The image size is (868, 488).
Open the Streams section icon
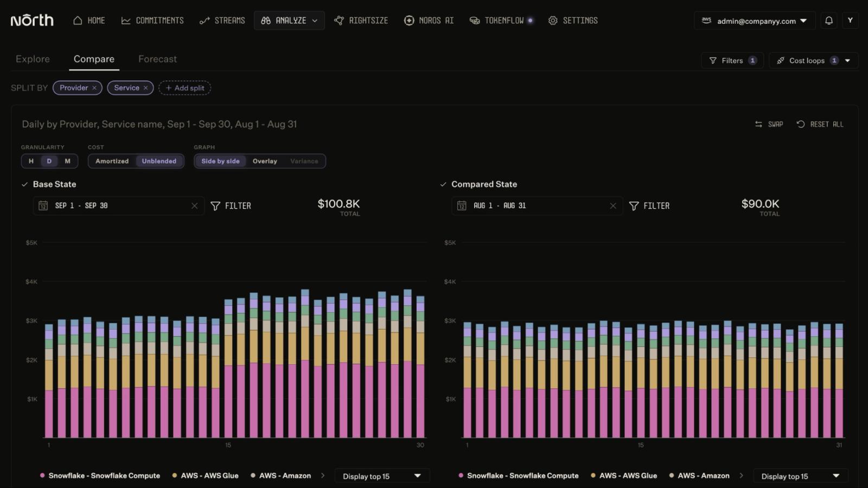click(x=205, y=21)
